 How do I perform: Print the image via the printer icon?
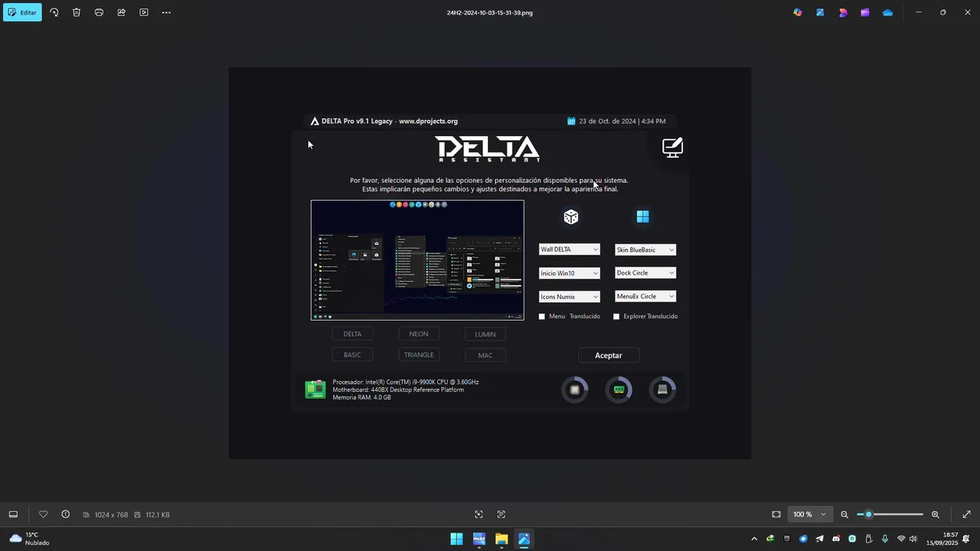pos(99,12)
